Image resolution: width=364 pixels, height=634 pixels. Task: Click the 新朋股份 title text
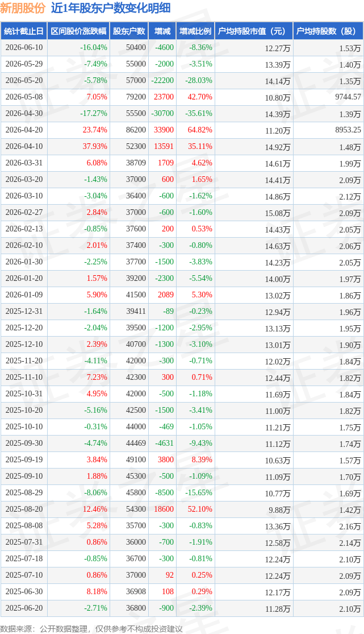click(23, 8)
